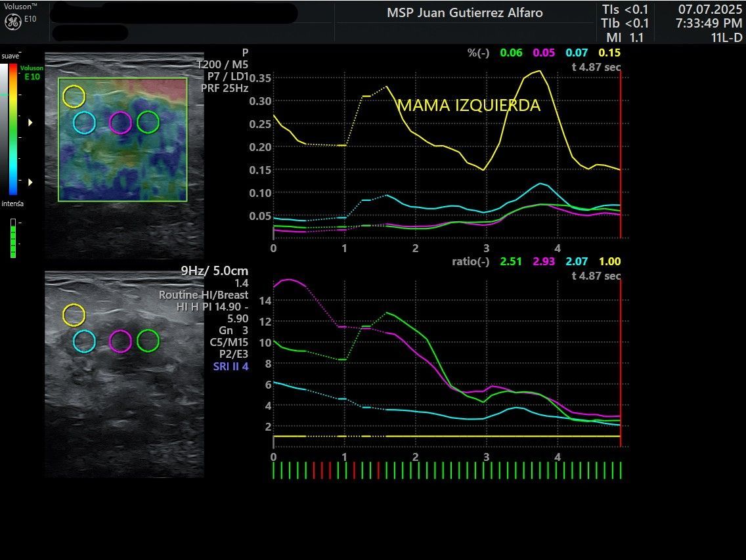
Task: Click the date 07.07.2025
Action: (x=710, y=9)
